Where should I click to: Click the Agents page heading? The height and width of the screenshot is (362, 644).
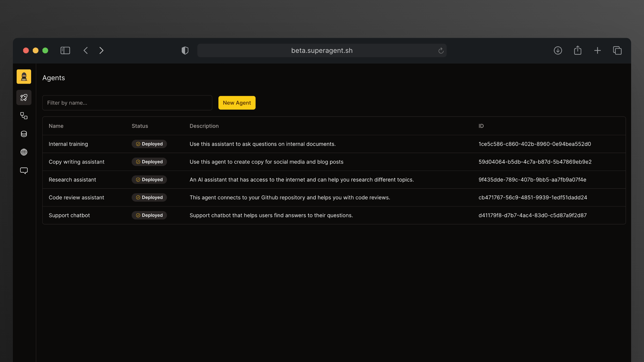pyautogui.click(x=54, y=78)
